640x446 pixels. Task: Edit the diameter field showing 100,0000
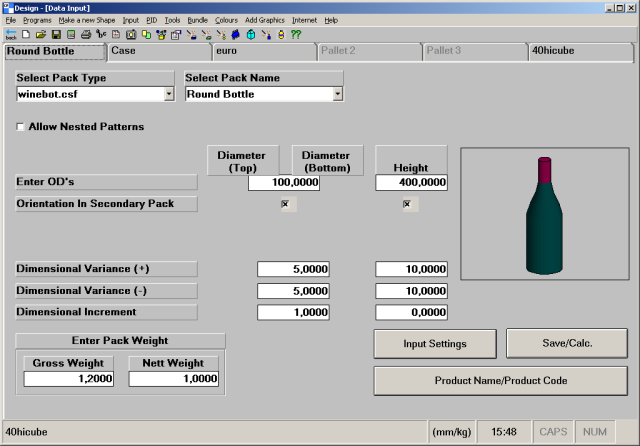pos(284,182)
